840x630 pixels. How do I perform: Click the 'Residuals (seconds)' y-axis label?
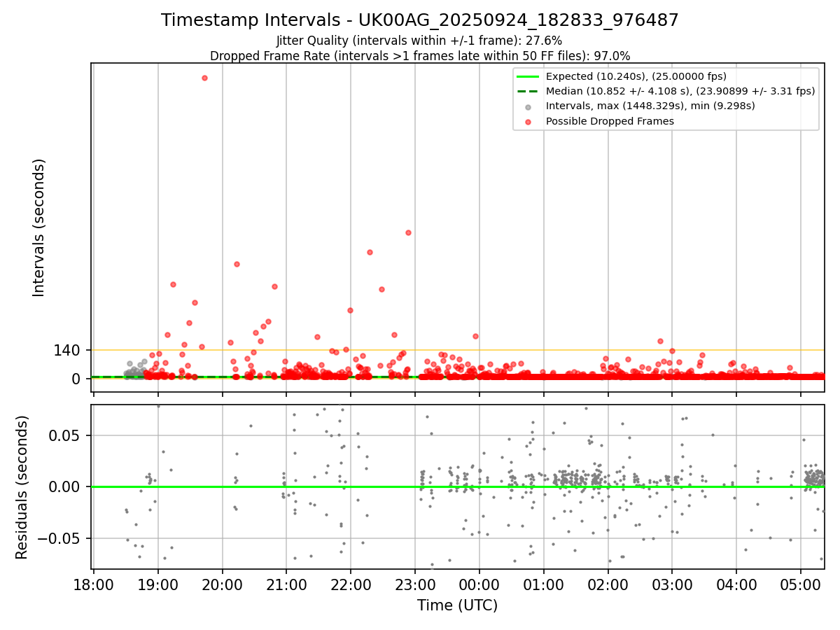click(x=22, y=487)
